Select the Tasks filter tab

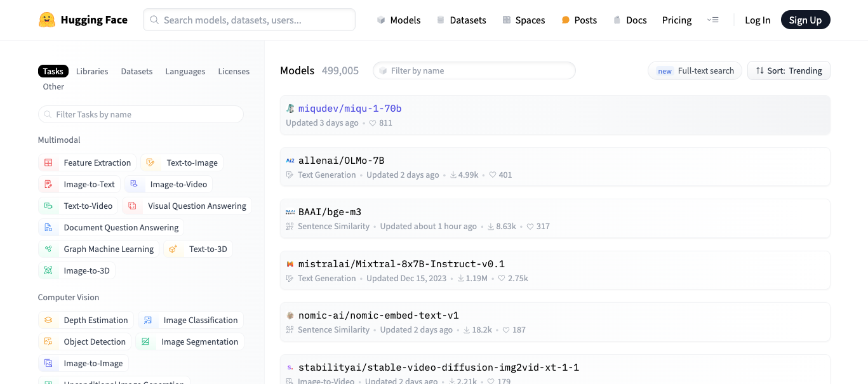[x=53, y=71]
